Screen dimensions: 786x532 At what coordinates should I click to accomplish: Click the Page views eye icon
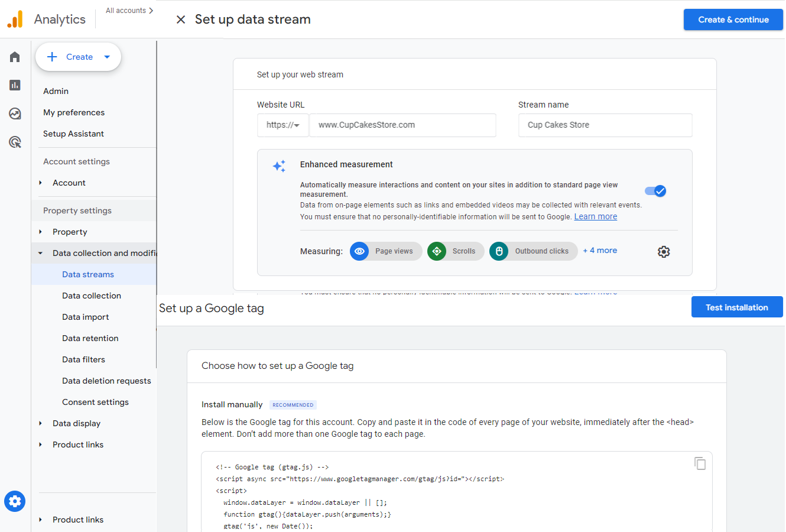359,251
